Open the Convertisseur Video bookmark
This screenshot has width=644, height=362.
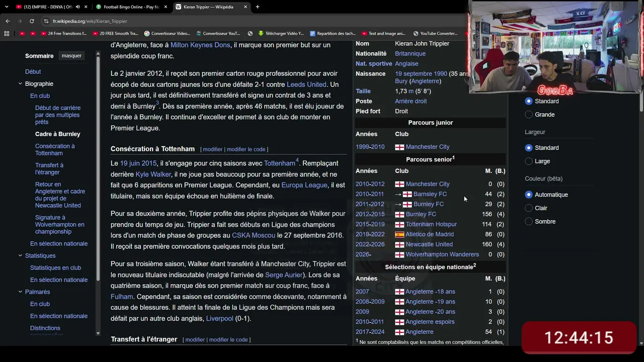point(167,34)
